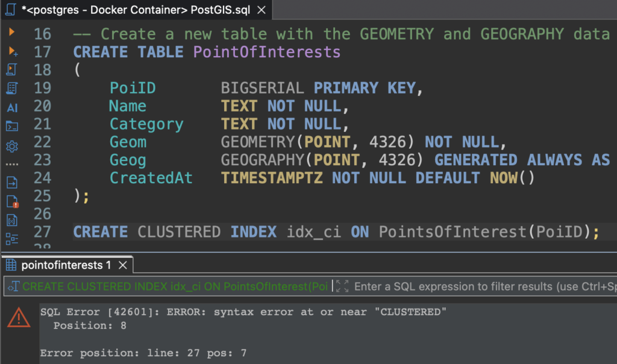Open the AI assistant icon in the sidebar
Screen dimensions: 617x364
click(12, 108)
